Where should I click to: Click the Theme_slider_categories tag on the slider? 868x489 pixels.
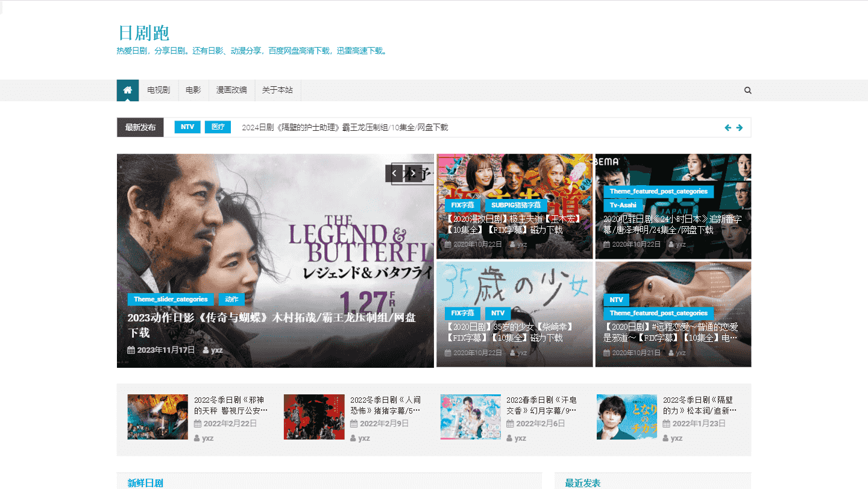tap(171, 299)
